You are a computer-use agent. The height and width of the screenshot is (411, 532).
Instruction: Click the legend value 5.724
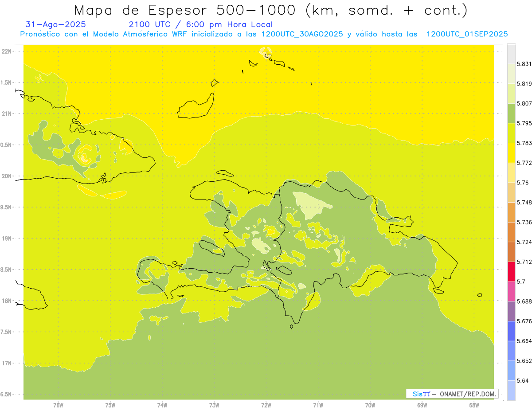(x=525, y=242)
